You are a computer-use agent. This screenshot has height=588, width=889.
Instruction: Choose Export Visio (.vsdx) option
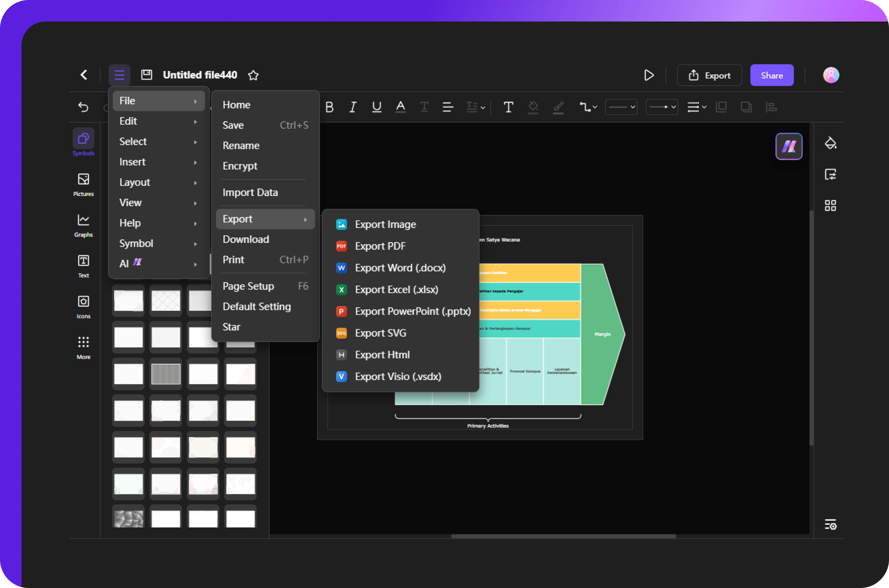tap(401, 376)
